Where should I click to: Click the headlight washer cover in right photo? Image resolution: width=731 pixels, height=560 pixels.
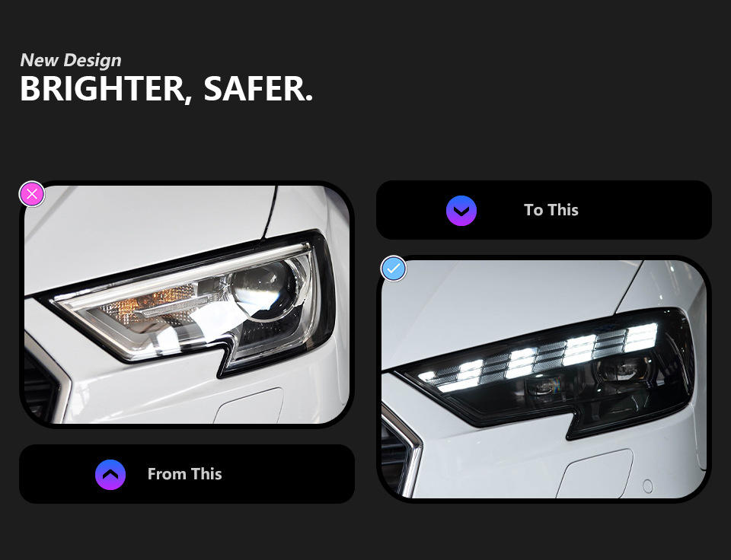(595, 474)
